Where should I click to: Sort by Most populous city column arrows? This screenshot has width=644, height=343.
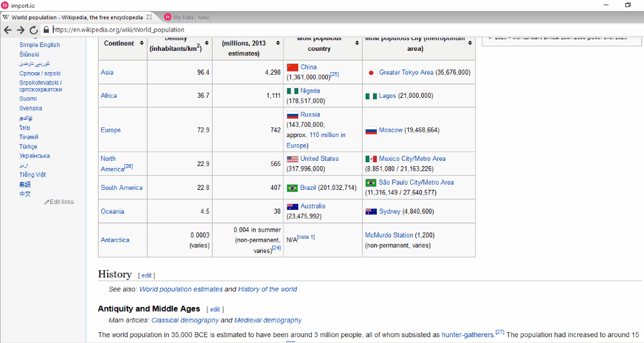click(x=470, y=43)
